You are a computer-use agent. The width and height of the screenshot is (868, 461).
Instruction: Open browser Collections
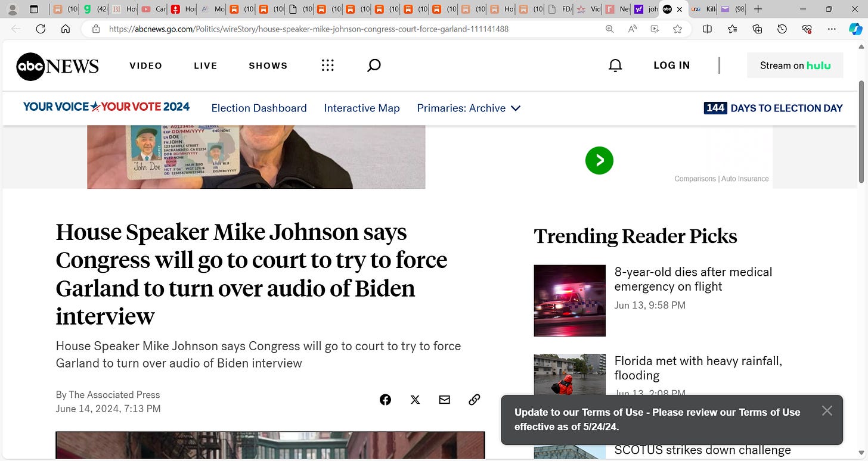coord(757,29)
